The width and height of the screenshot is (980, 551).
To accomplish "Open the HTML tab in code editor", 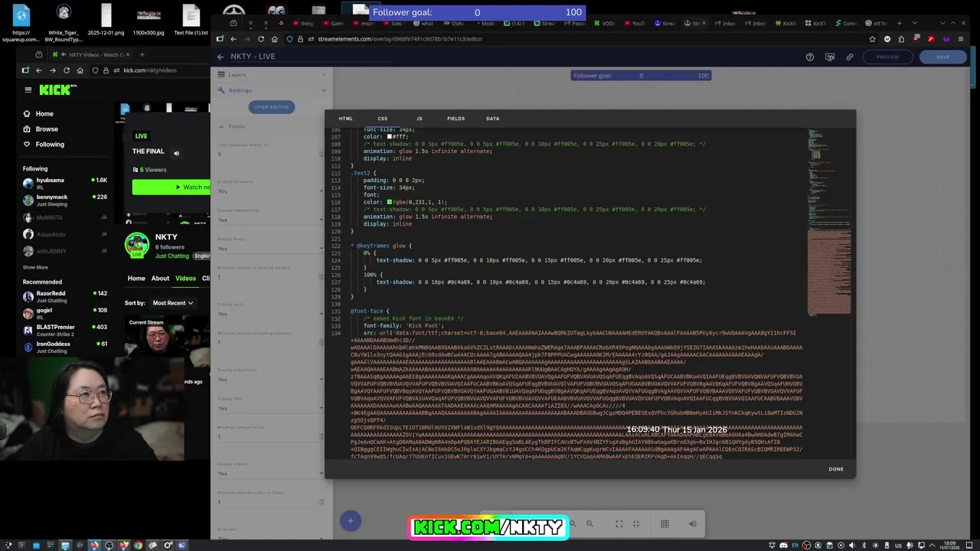I will coord(345,119).
